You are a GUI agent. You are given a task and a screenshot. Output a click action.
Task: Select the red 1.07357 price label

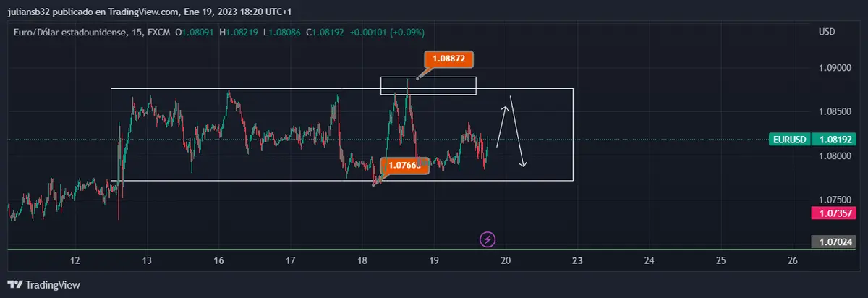click(836, 213)
